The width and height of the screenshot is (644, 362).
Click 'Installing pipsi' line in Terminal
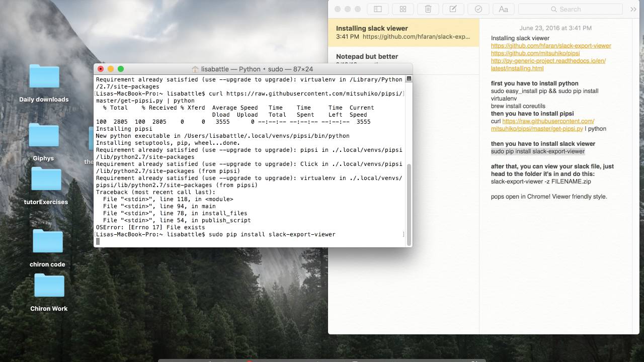pyautogui.click(x=124, y=129)
